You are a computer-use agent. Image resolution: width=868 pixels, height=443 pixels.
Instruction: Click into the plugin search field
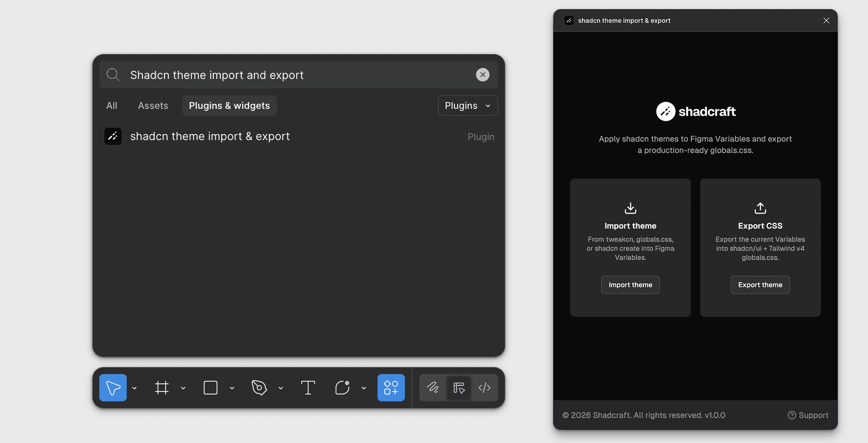point(299,75)
